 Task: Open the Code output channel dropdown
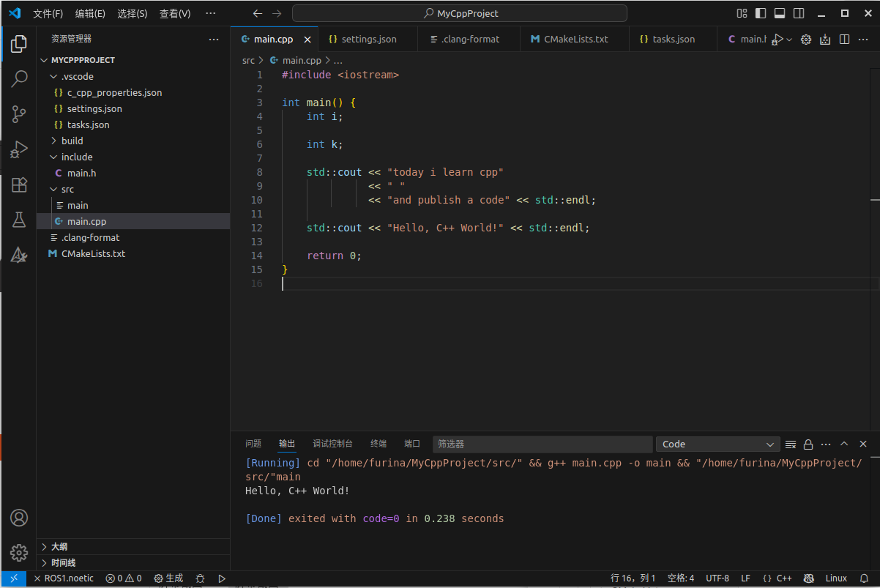[718, 444]
